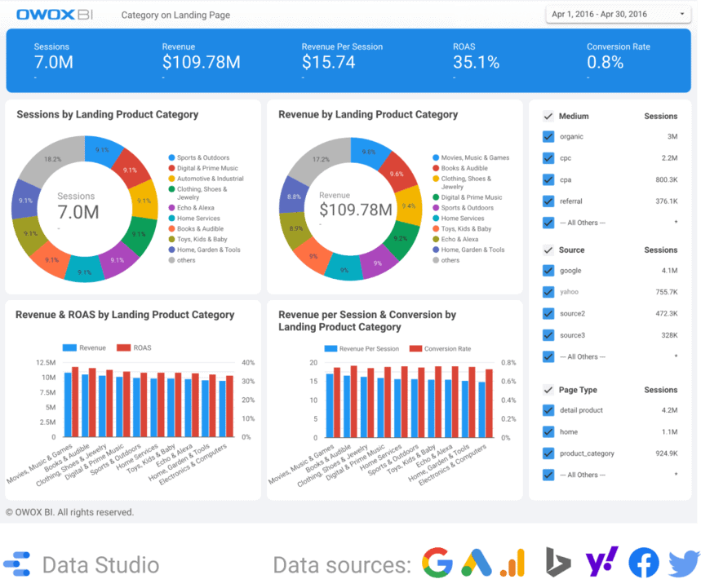Click the Data Studio logo
This screenshot has width=701, height=588.
coord(18,564)
